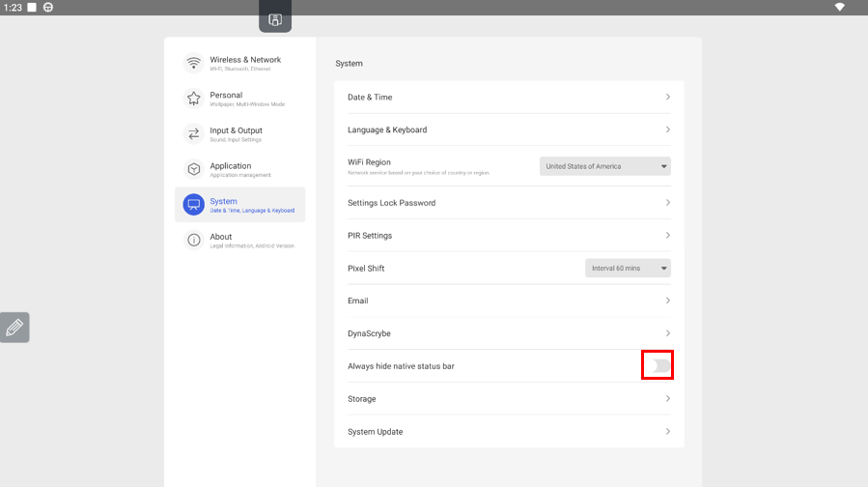Screen dimensions: 868x487
Task: Expand the Language & Keyboard chevron
Action: pos(667,129)
